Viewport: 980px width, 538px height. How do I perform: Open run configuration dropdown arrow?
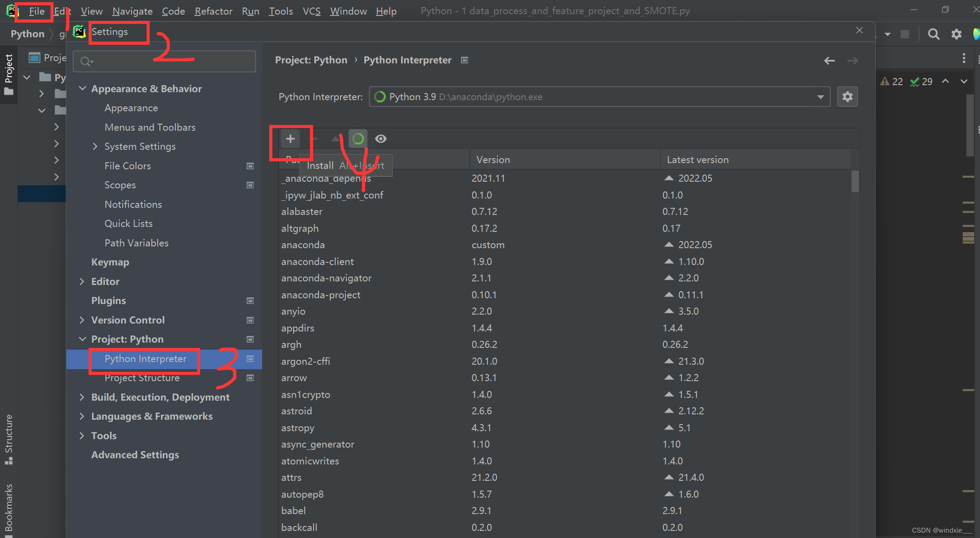[x=887, y=34]
